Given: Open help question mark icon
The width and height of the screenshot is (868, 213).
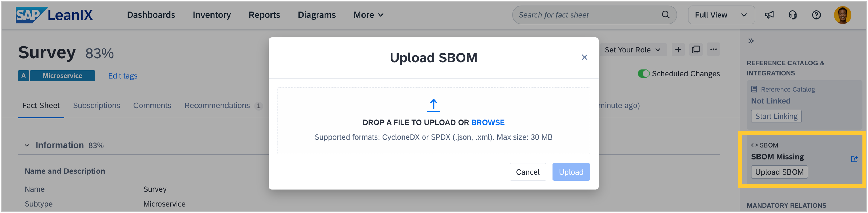Looking at the screenshot, I should (816, 15).
